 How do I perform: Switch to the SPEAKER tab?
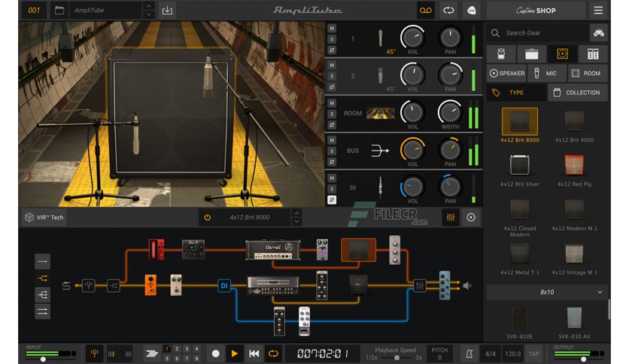(506, 74)
